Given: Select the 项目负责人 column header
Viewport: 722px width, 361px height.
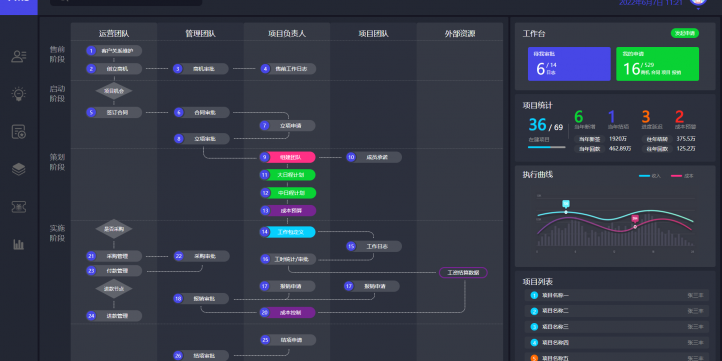Looking at the screenshot, I should [x=287, y=34].
